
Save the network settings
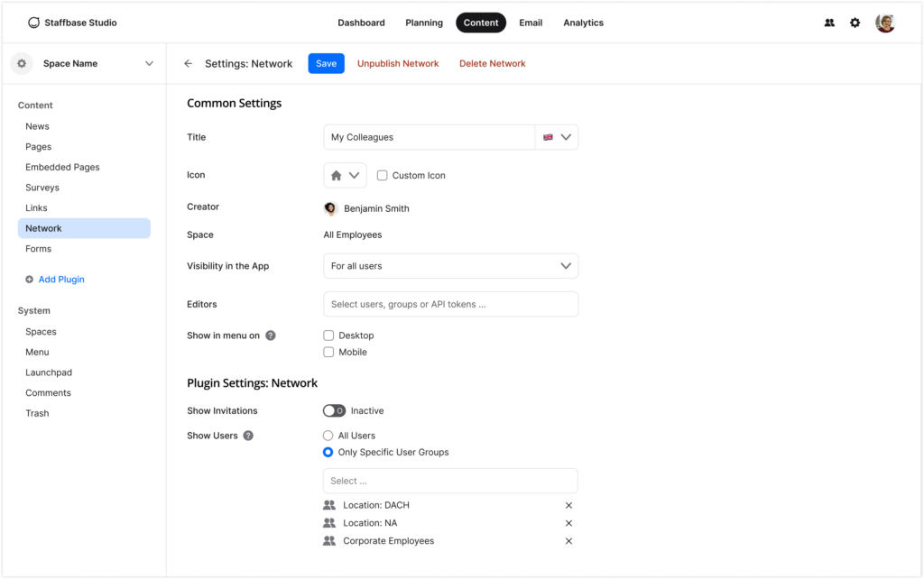326,63
